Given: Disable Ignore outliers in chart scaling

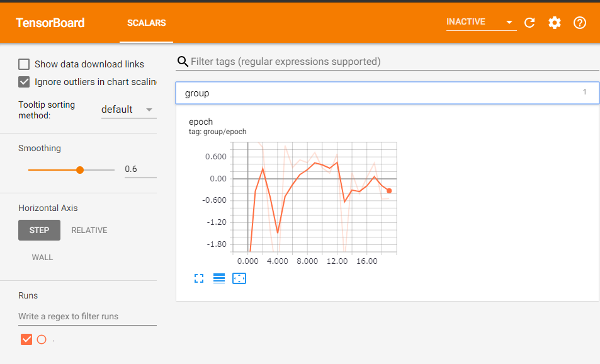Looking at the screenshot, I should tap(23, 82).
